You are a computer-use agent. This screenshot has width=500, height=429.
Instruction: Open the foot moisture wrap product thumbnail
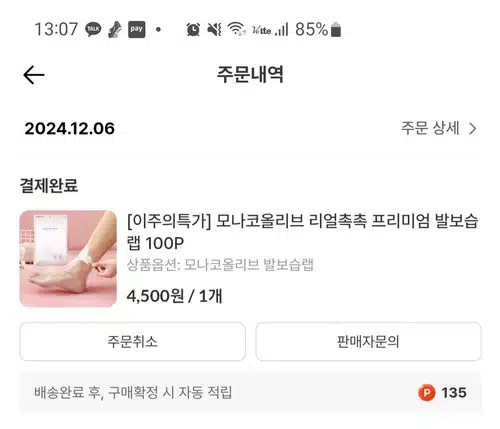(68, 258)
